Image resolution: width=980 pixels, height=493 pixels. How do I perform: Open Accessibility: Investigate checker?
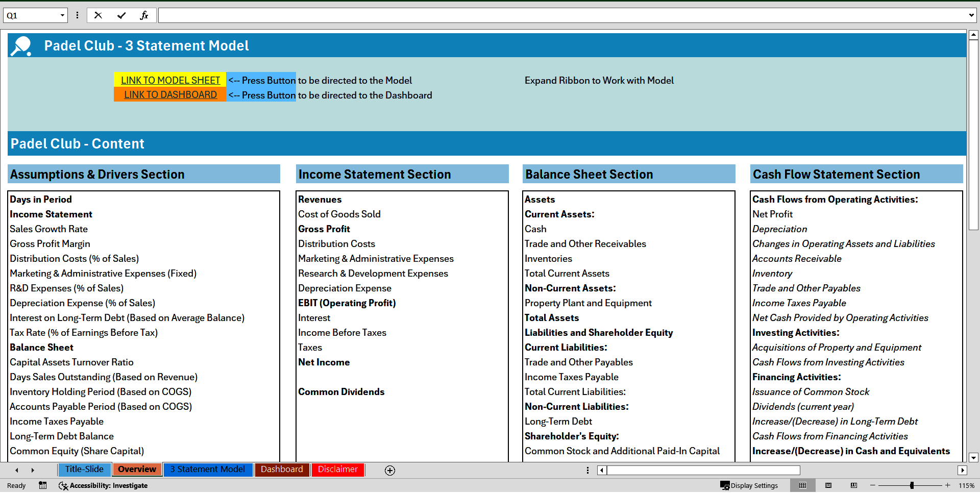103,485
